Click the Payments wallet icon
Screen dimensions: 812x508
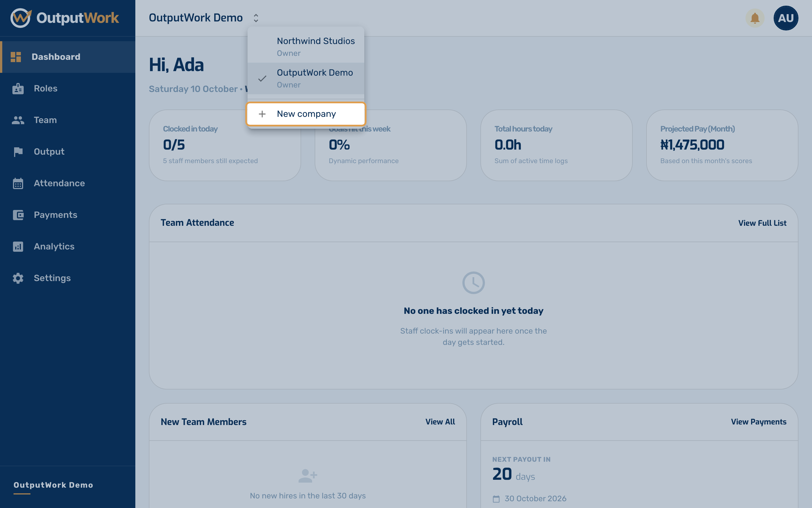click(18, 215)
